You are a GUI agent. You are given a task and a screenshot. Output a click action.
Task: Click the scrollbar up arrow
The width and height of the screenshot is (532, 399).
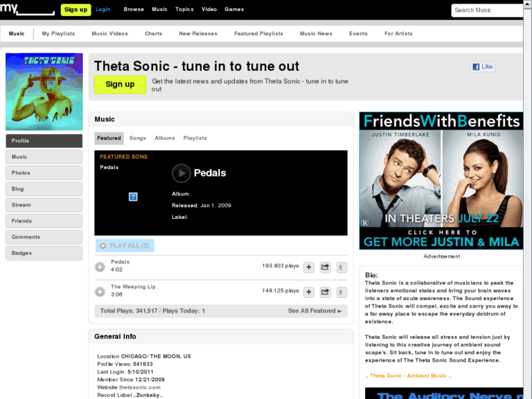coord(528,4)
